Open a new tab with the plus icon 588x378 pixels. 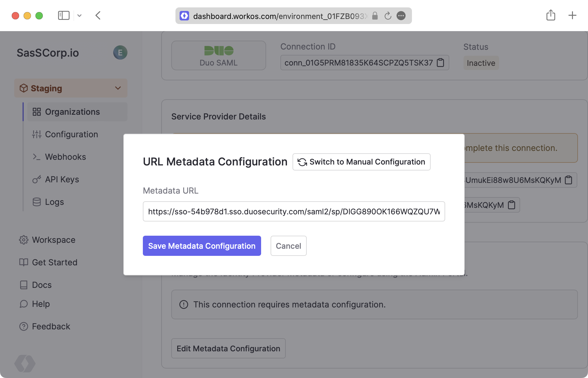click(572, 15)
